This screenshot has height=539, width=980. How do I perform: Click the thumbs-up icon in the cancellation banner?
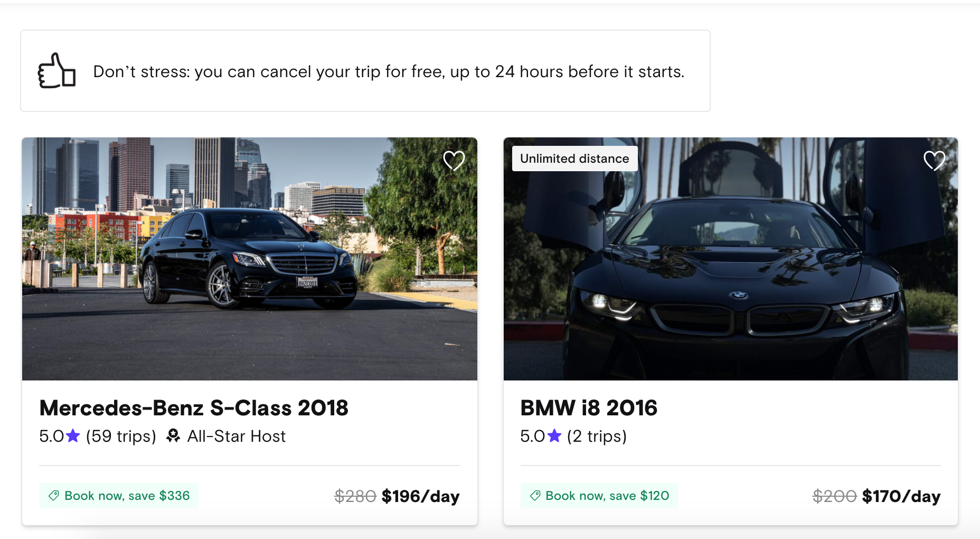click(55, 71)
